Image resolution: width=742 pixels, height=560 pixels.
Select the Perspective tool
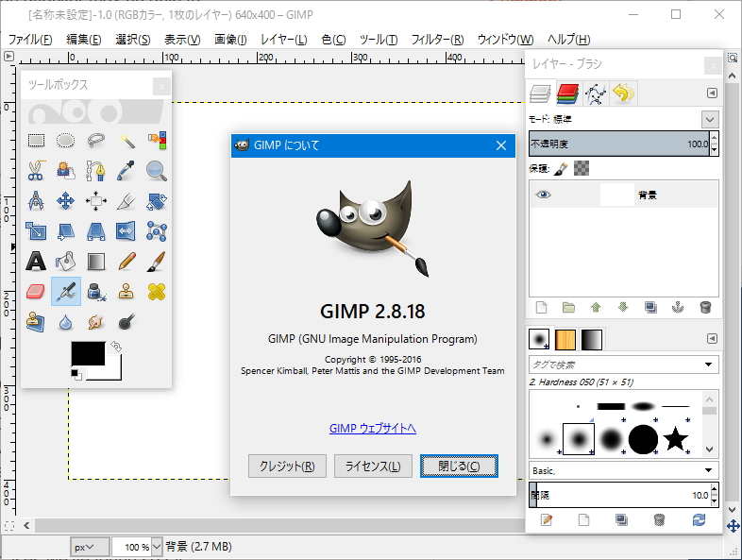click(96, 231)
